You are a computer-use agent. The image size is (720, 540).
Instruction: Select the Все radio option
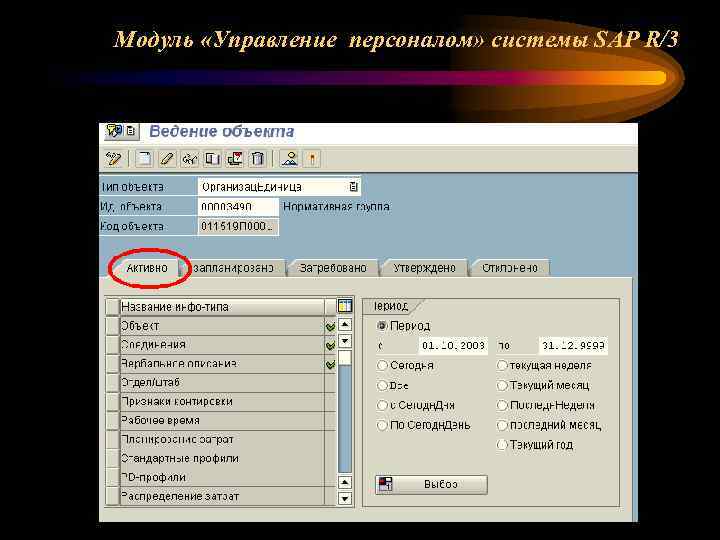click(381, 385)
